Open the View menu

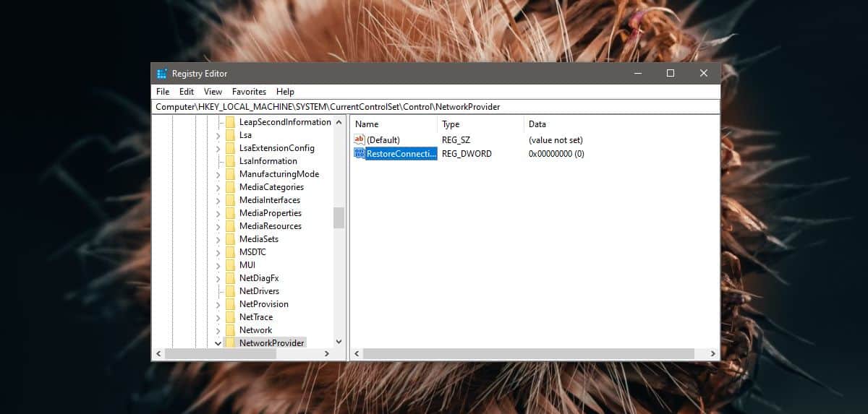point(213,92)
